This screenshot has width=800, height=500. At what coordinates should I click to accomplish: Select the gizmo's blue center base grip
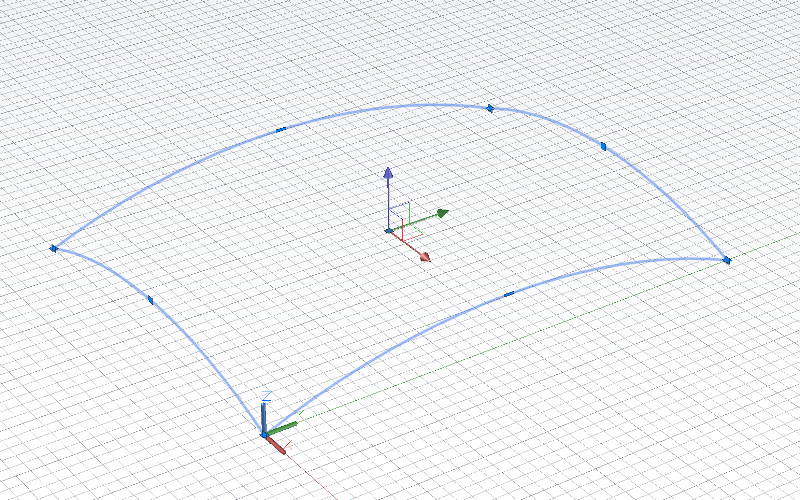tap(389, 231)
